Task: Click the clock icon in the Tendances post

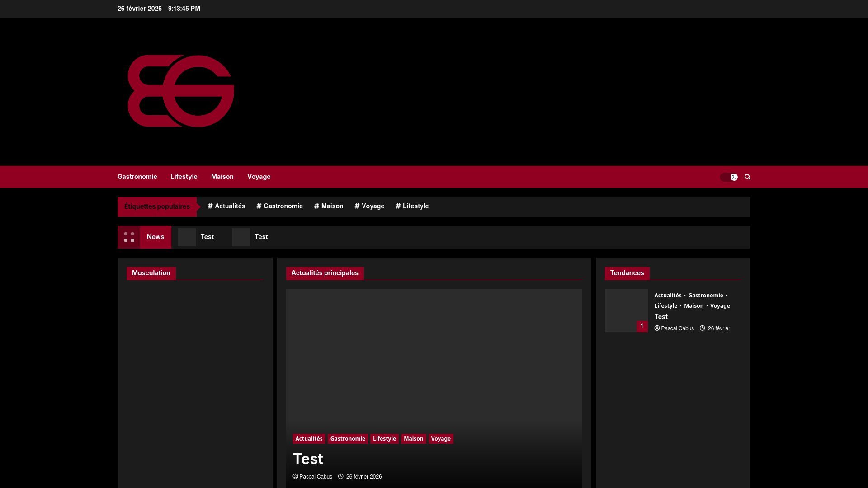Action: tap(703, 328)
